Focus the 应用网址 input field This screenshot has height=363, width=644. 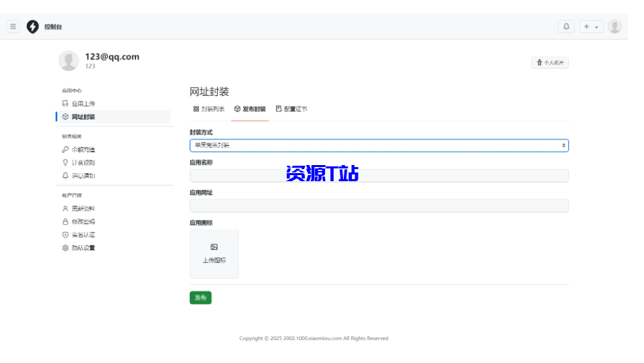click(x=379, y=205)
